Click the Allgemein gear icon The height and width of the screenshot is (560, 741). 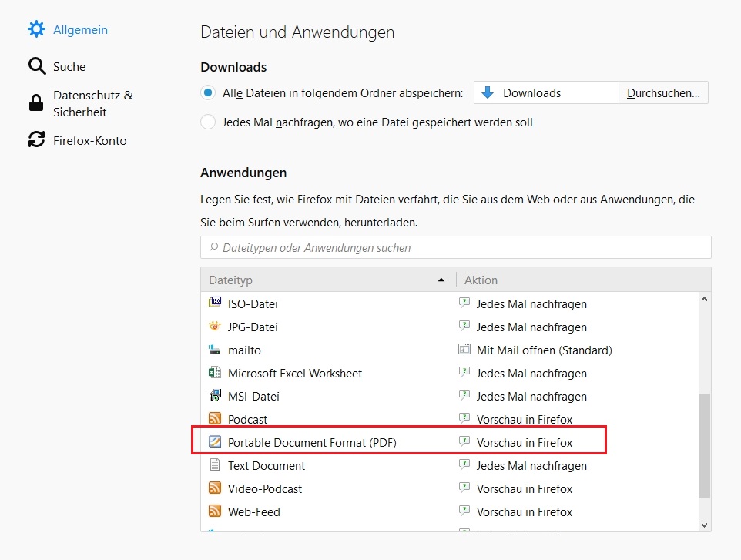(x=36, y=30)
